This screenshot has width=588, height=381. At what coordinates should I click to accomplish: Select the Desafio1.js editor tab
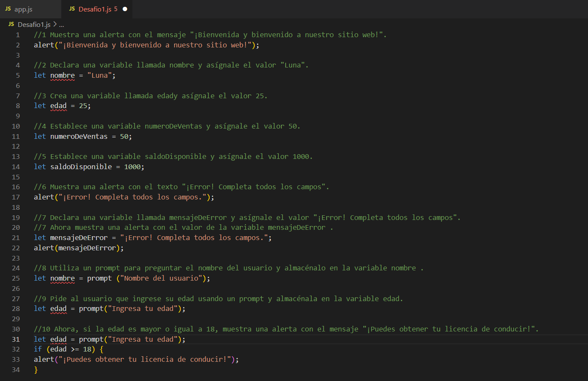[97, 9]
